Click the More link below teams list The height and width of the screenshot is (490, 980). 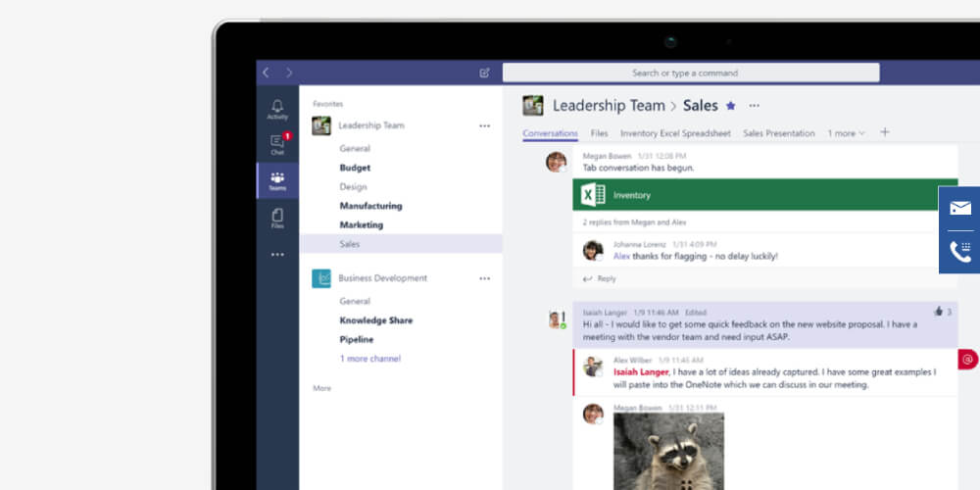321,388
